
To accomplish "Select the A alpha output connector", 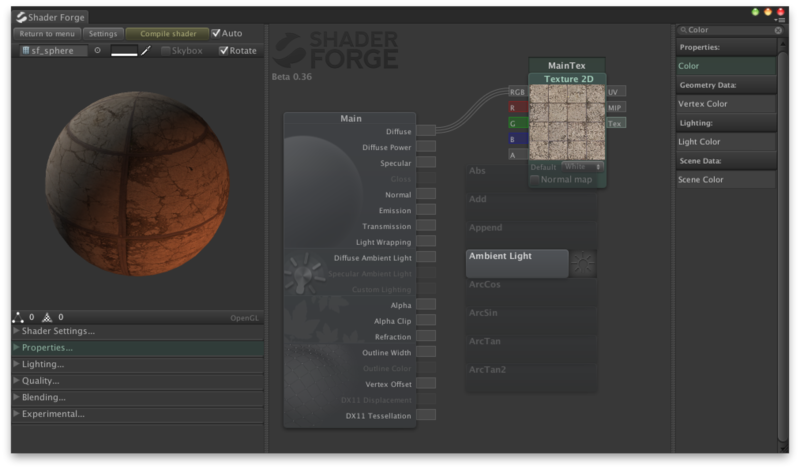I will point(517,155).
